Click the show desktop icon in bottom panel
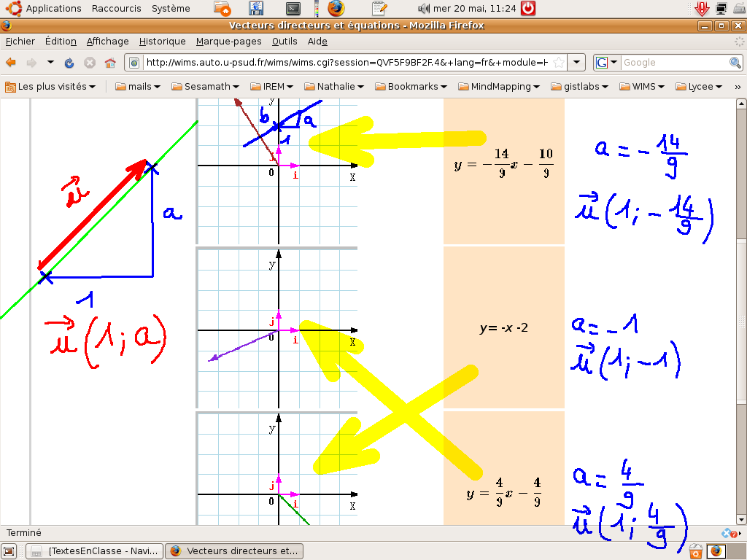The width and height of the screenshot is (747, 560). click(9, 551)
